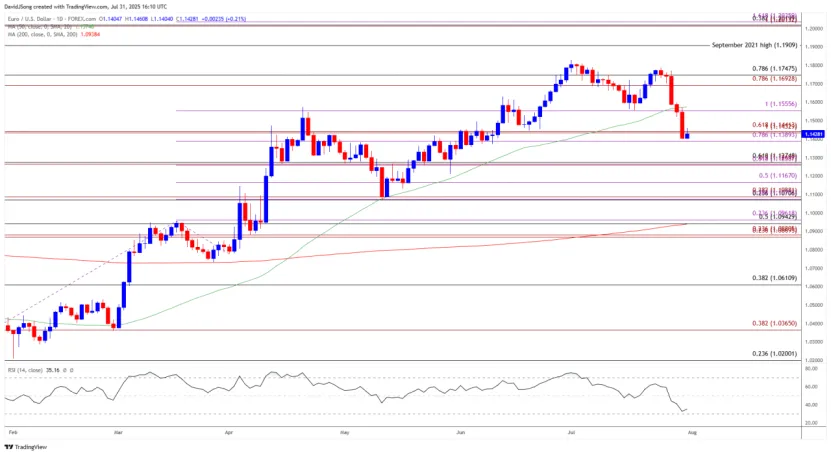Click the Jul label on time axis
Screen dimensions: 831x455
[x=575, y=431]
